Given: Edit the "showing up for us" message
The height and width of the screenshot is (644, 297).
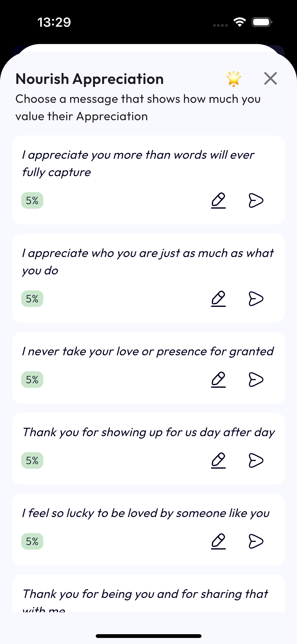Looking at the screenshot, I should tap(218, 461).
